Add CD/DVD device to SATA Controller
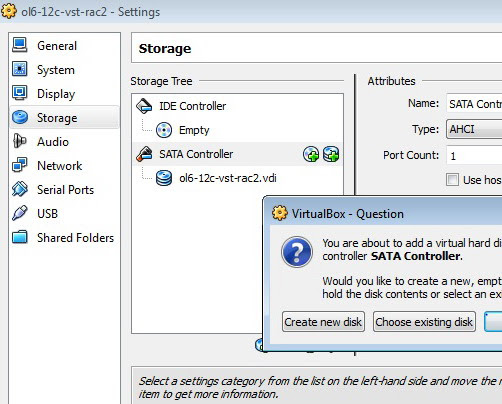 [311, 154]
